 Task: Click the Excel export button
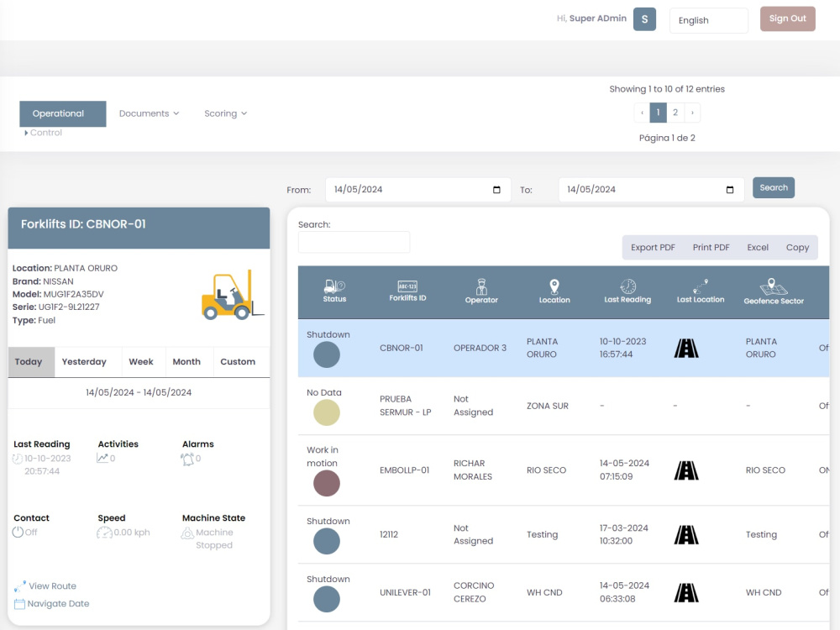coord(758,248)
